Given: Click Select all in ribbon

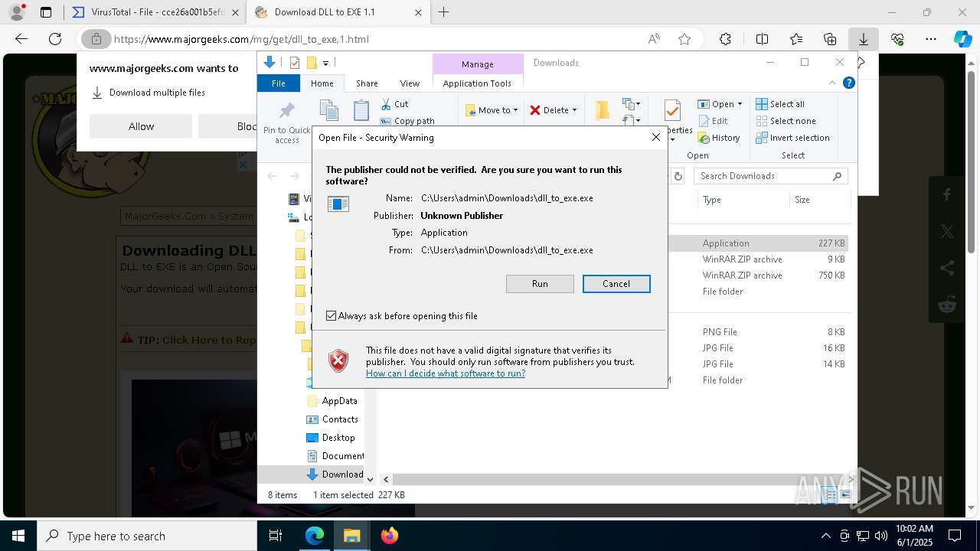Looking at the screenshot, I should (779, 104).
